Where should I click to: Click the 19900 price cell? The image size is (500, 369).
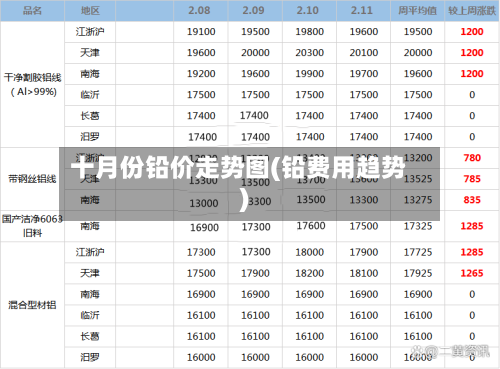point(310,74)
